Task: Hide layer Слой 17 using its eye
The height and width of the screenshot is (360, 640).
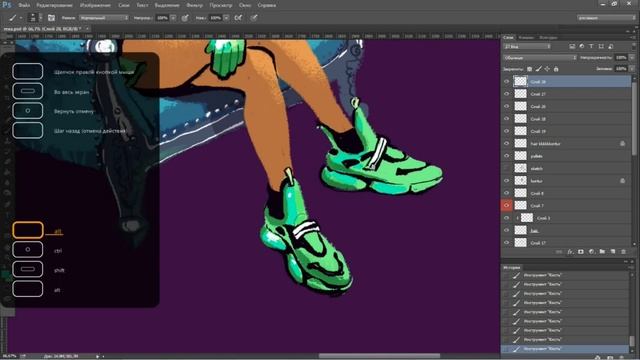Action: (507, 242)
